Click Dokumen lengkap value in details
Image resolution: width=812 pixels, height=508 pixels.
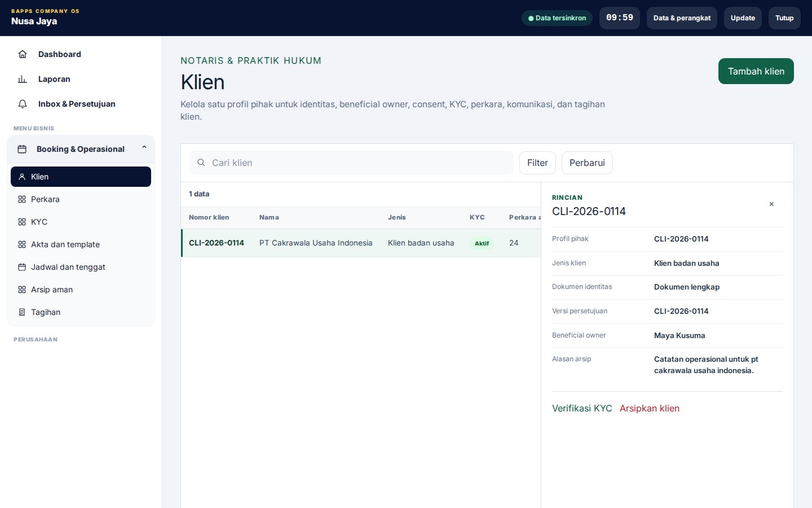(x=687, y=287)
